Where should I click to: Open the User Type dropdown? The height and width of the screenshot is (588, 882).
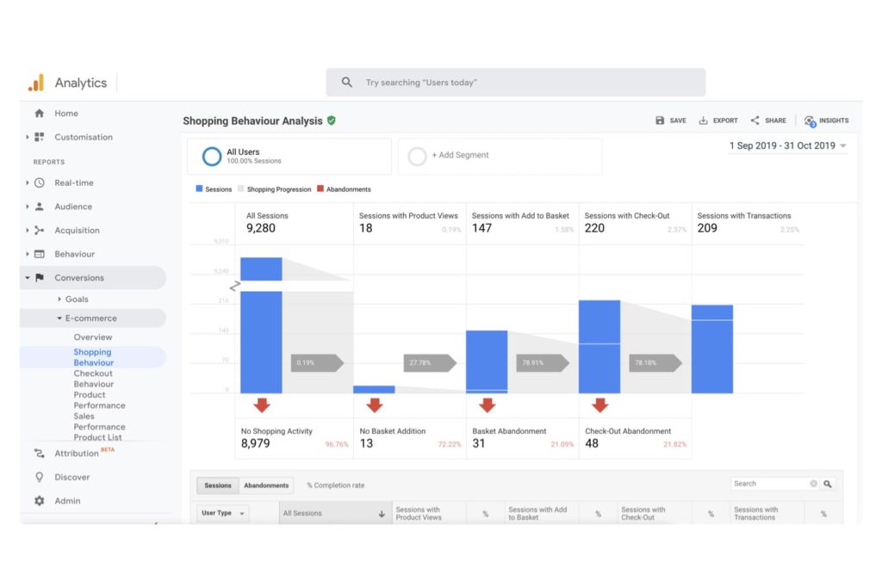point(222,513)
